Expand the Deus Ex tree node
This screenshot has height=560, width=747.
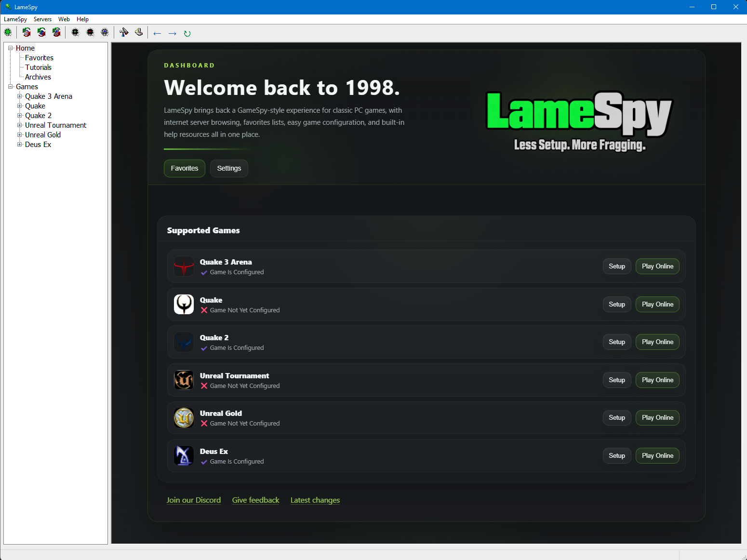[20, 145]
